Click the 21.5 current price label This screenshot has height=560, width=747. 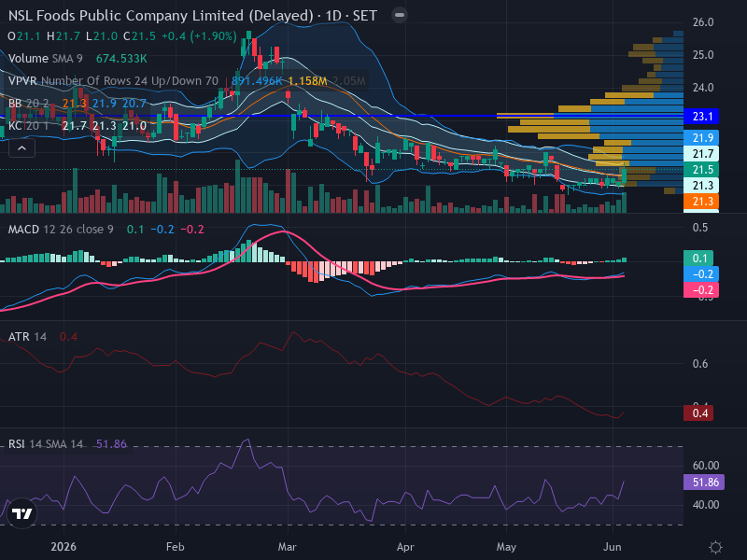pos(701,170)
